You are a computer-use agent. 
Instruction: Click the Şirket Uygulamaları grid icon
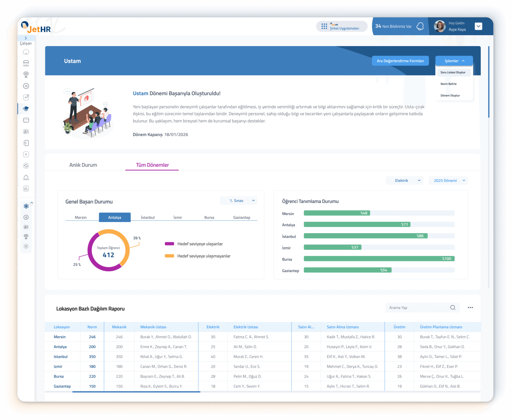324,26
